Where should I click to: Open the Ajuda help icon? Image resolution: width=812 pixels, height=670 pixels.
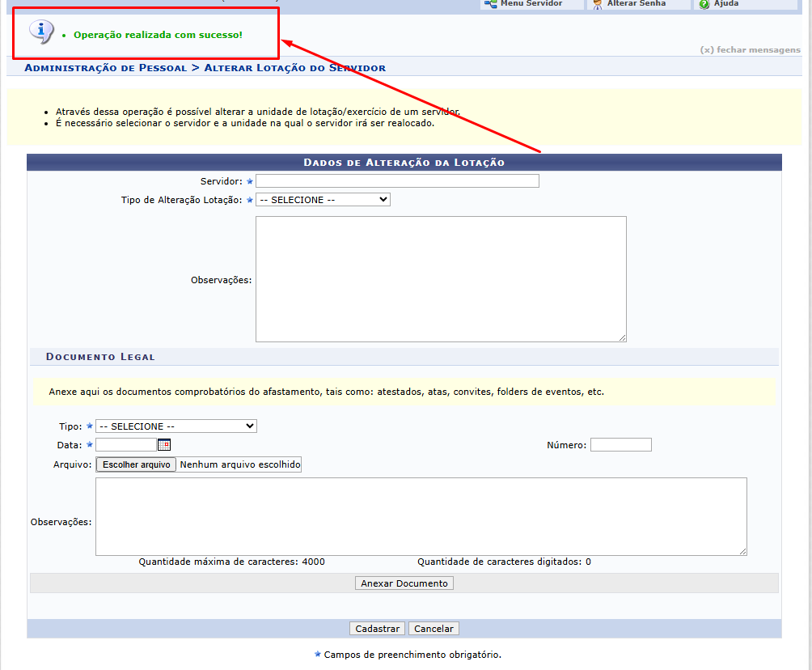704,4
